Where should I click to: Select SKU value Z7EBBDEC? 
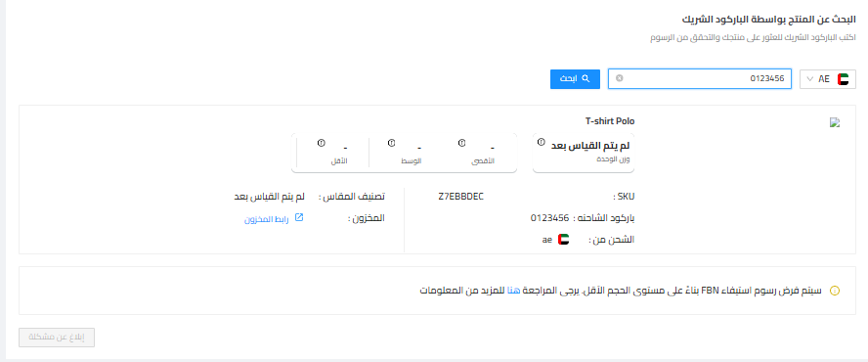coord(460,197)
